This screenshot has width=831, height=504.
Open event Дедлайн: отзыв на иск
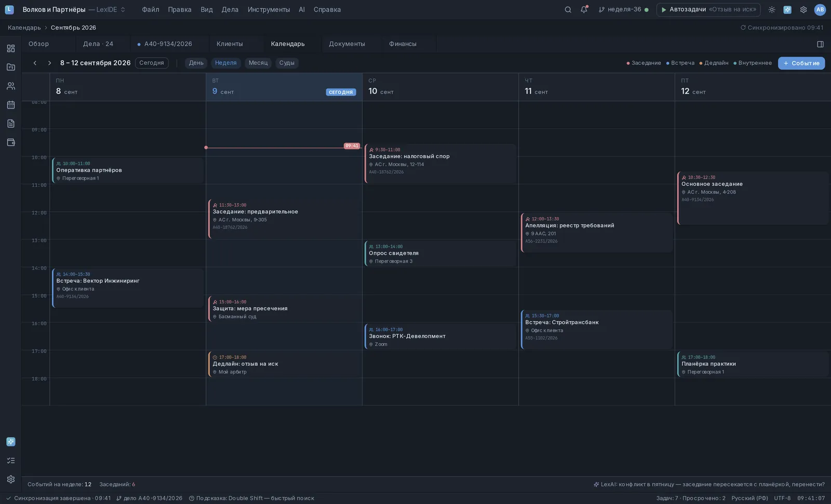(284, 364)
